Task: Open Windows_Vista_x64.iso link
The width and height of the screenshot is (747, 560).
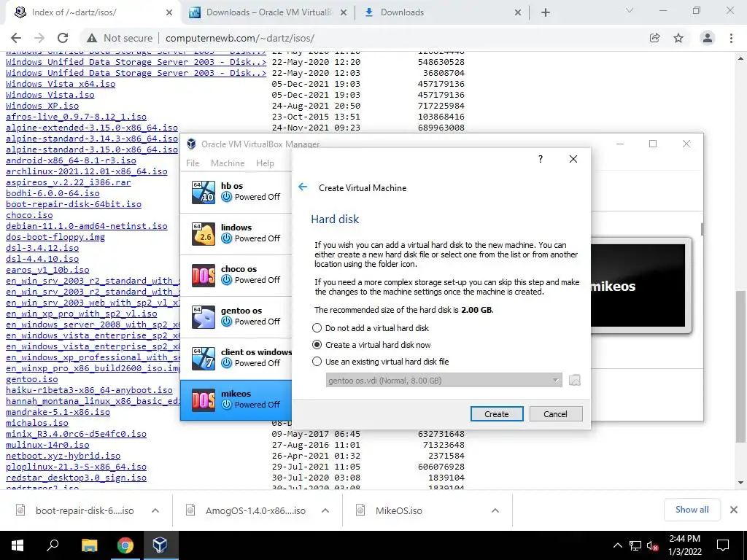Action: pos(61,84)
